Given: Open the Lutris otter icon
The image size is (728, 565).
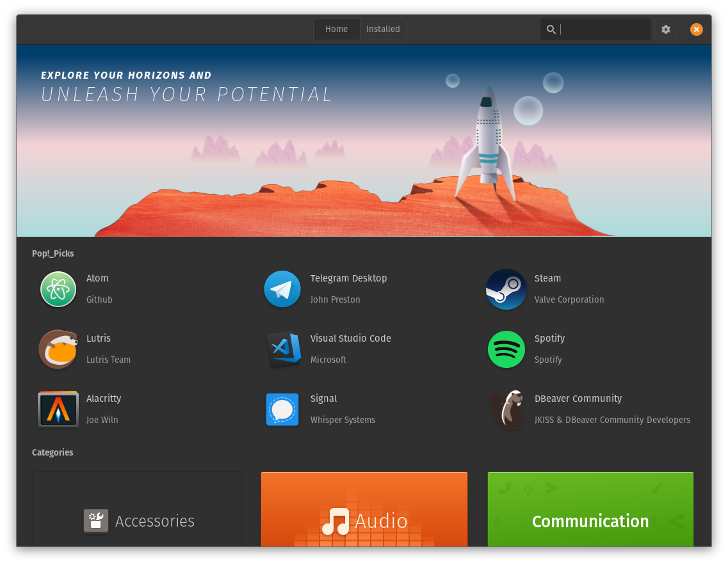Looking at the screenshot, I should (58, 349).
